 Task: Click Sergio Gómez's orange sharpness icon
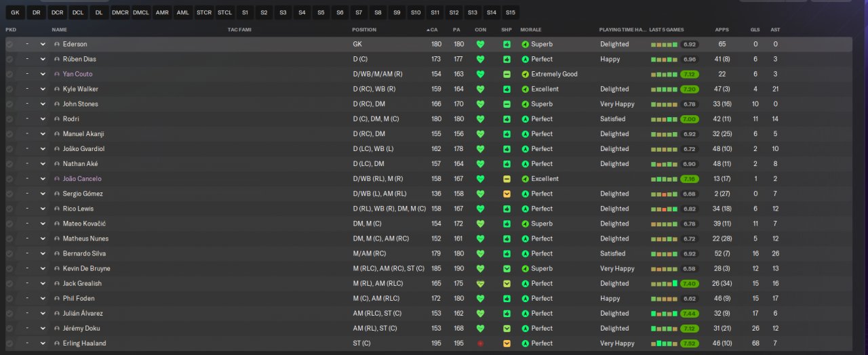(x=507, y=194)
